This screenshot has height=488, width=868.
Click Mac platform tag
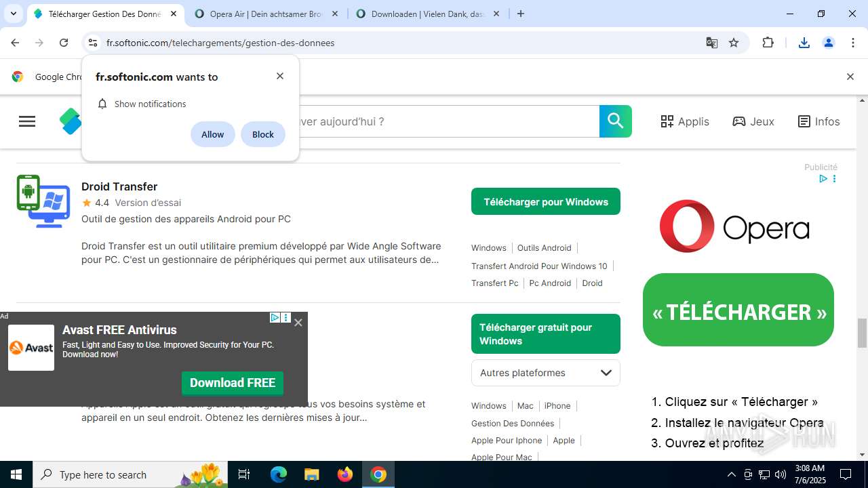point(526,406)
